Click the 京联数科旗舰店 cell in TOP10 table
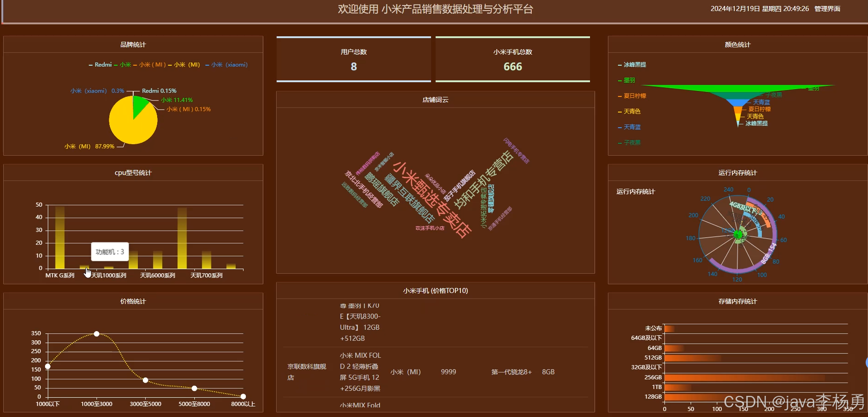 pyautogui.click(x=307, y=372)
